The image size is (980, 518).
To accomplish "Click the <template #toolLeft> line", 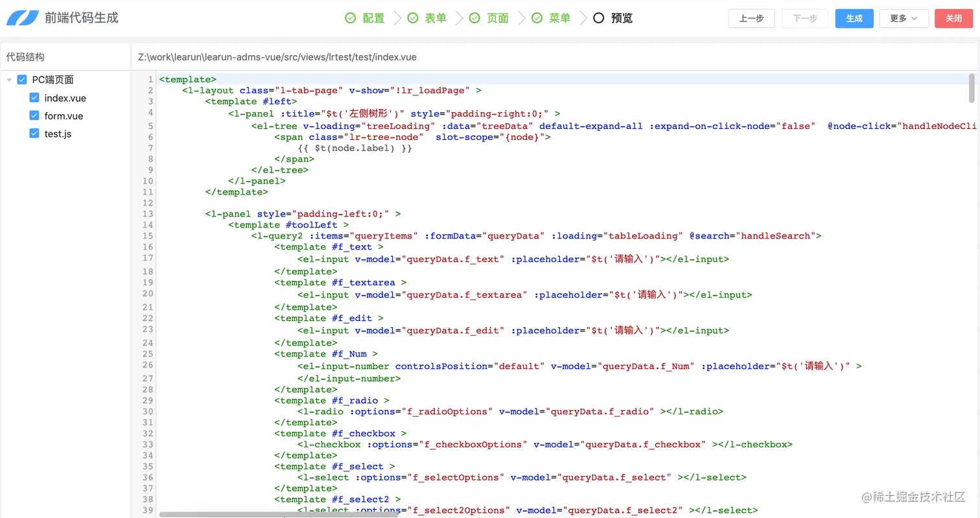I will point(288,224).
